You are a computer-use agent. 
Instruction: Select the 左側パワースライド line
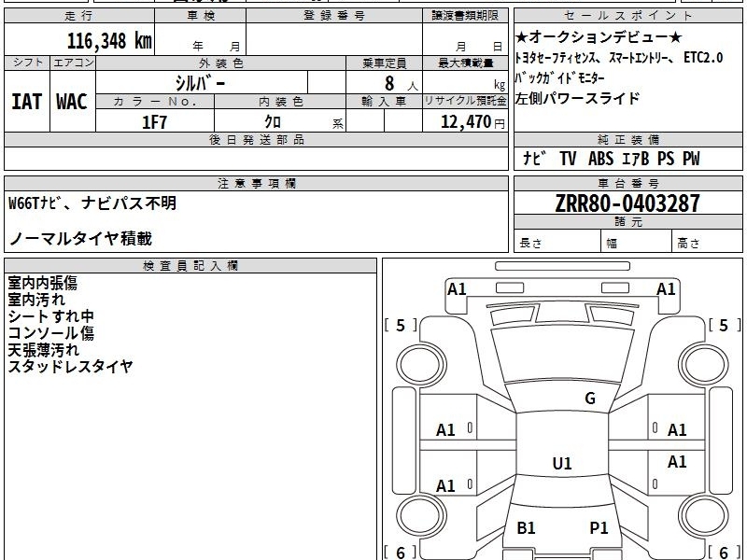point(577,99)
